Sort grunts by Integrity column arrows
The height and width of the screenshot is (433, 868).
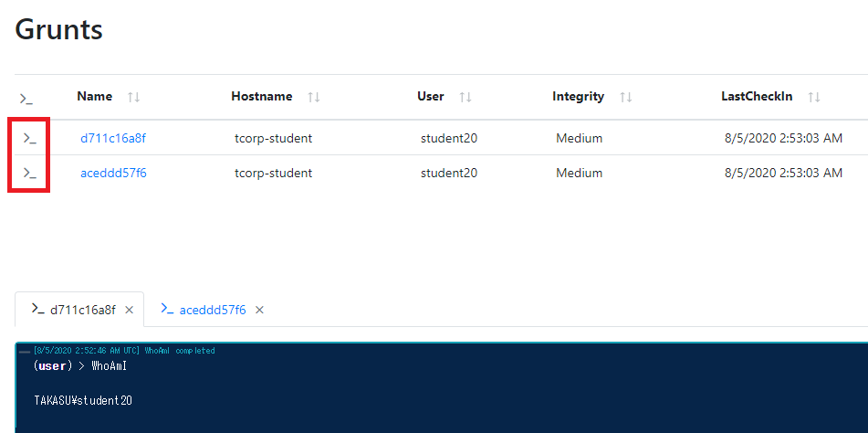click(x=626, y=98)
